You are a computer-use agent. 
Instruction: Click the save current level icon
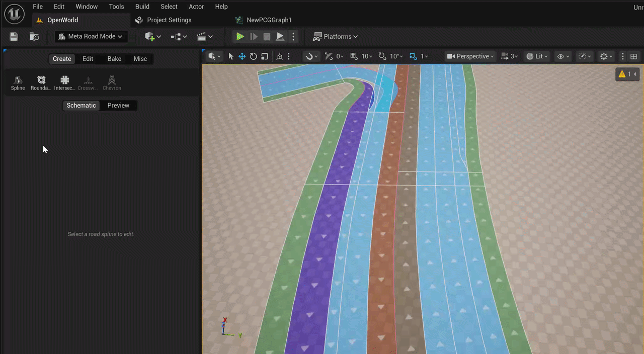(14, 36)
